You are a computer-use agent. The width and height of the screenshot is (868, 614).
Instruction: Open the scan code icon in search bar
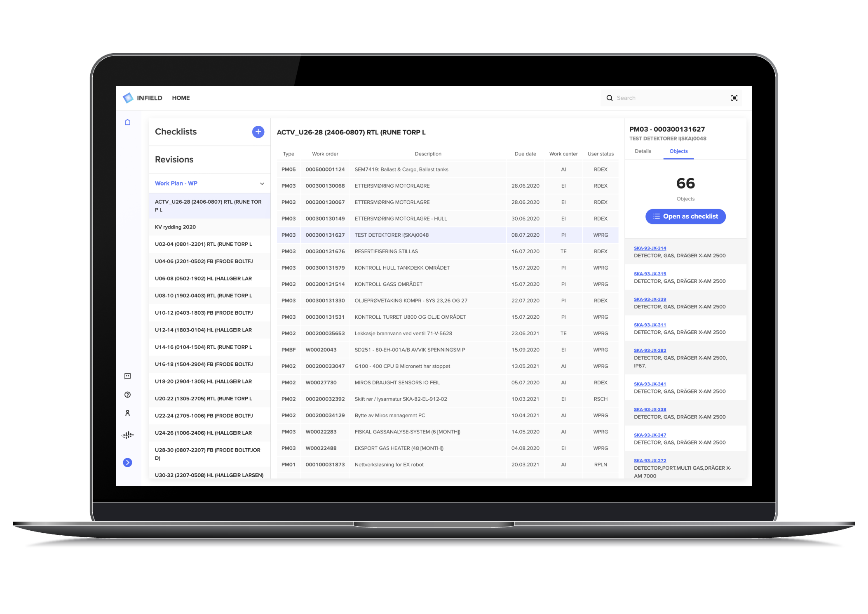click(734, 98)
